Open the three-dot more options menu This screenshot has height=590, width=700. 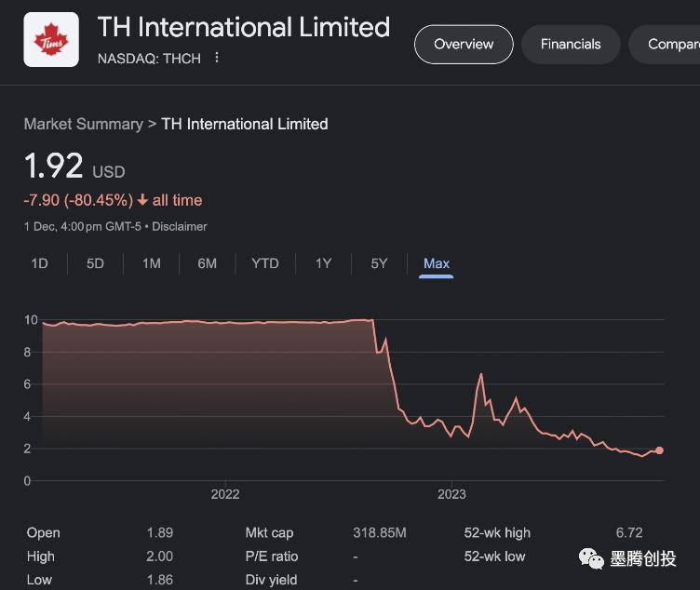pos(217,58)
